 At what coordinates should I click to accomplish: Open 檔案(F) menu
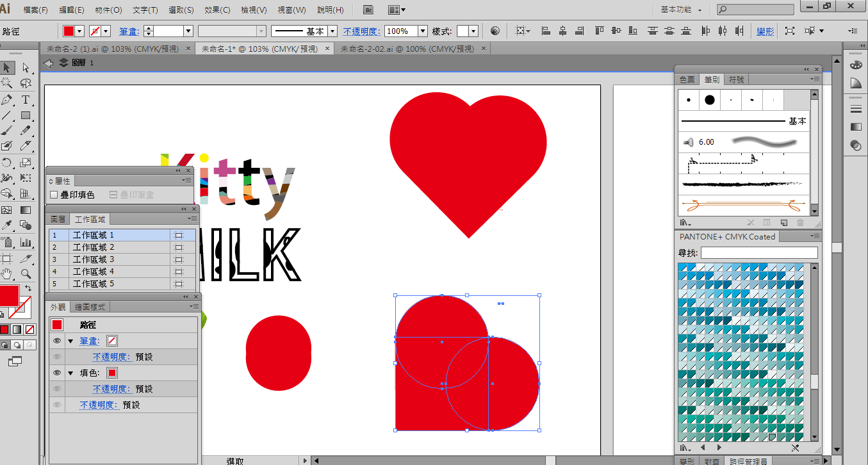35,10
